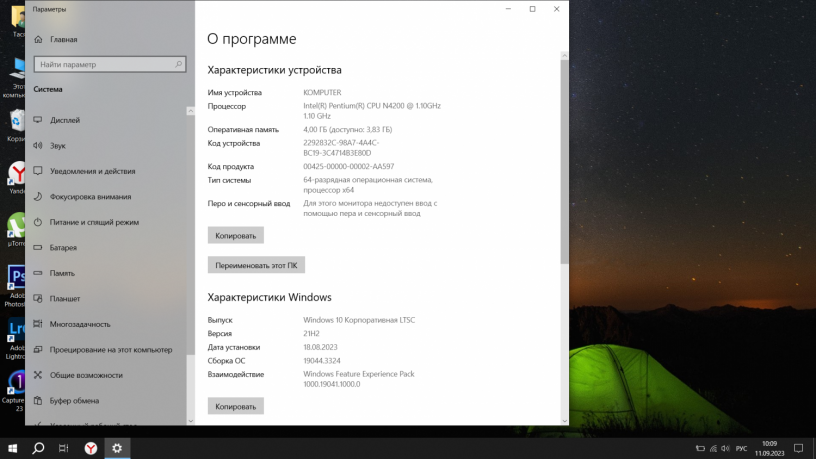Select Windows 10 Корпоративная LTSC text

[359, 320]
